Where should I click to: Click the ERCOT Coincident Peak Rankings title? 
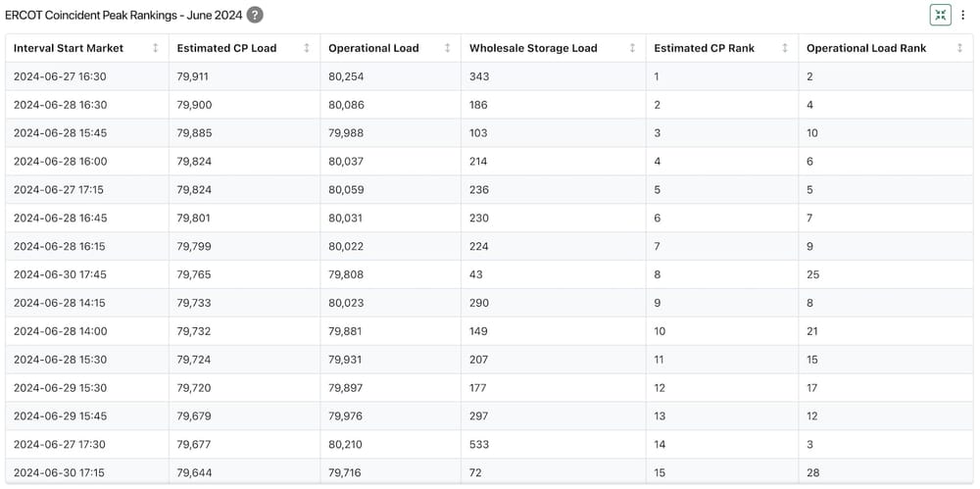[x=123, y=15]
